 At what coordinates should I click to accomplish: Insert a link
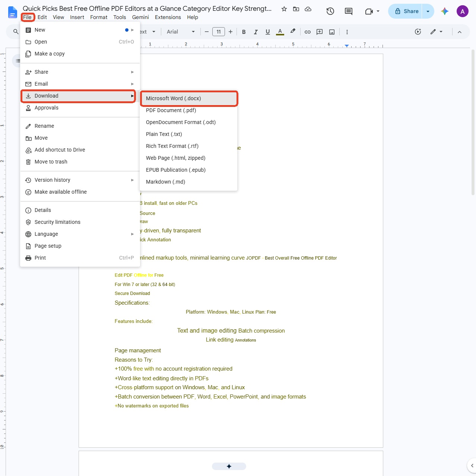click(x=308, y=32)
